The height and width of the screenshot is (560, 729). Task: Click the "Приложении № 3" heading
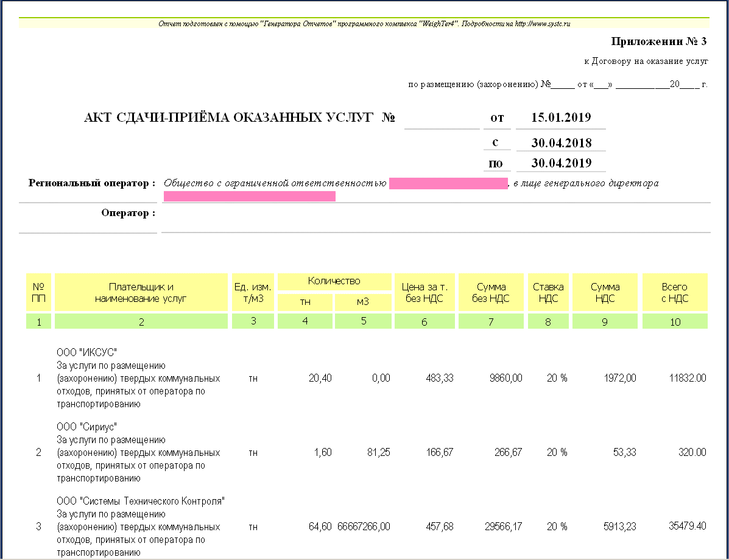point(658,42)
